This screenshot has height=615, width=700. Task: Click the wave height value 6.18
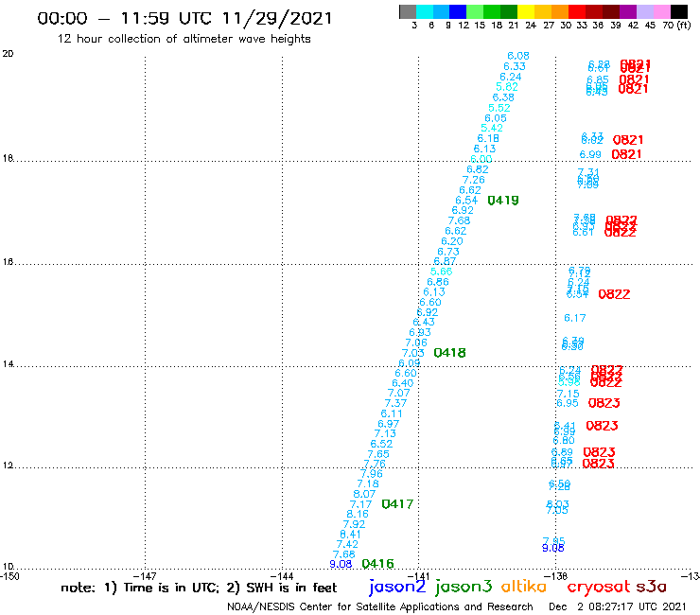pyautogui.click(x=488, y=138)
